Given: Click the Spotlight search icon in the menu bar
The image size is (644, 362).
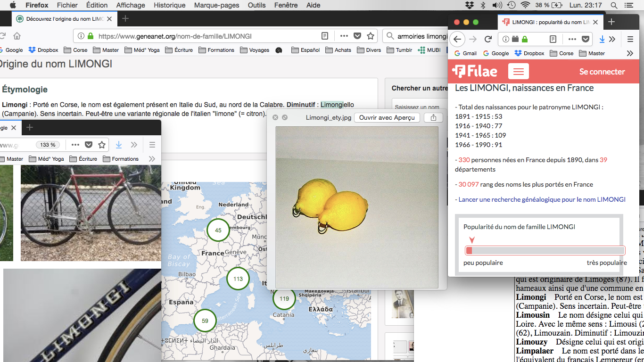Looking at the screenshot, I should point(614,5).
